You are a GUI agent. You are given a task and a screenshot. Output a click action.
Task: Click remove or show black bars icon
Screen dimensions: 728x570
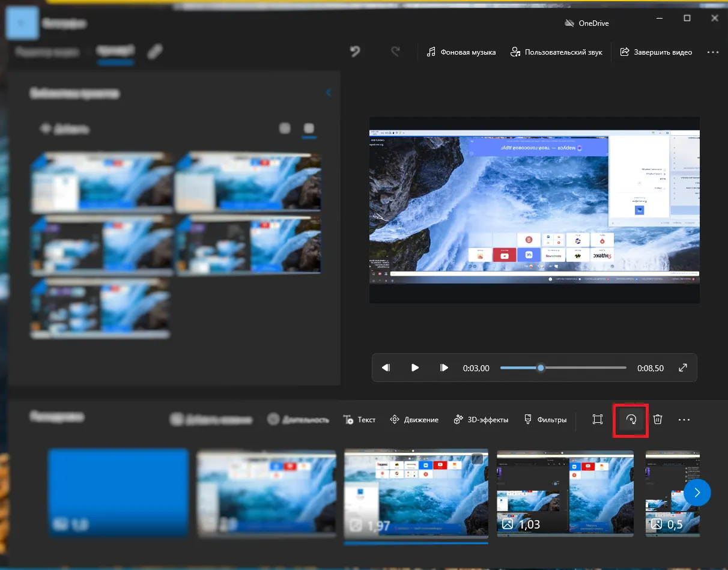tap(597, 420)
